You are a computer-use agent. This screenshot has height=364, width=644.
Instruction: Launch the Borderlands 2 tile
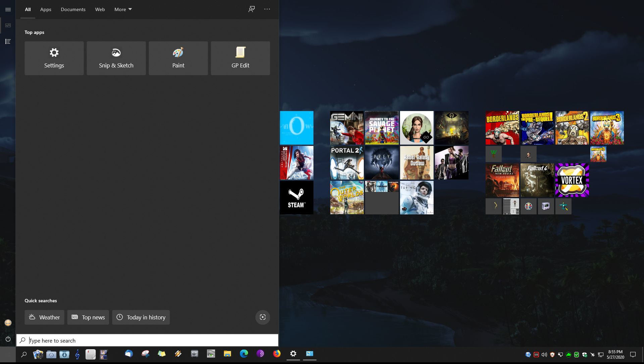(572, 128)
